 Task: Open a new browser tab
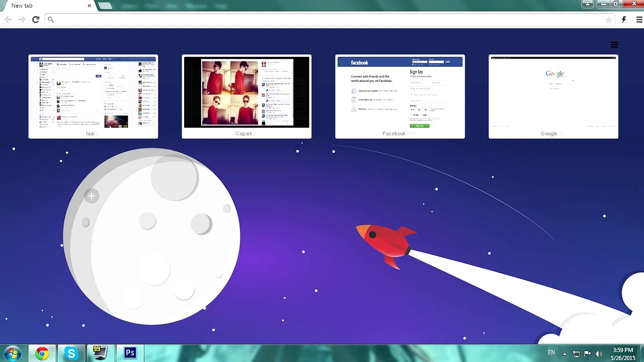[x=105, y=6]
